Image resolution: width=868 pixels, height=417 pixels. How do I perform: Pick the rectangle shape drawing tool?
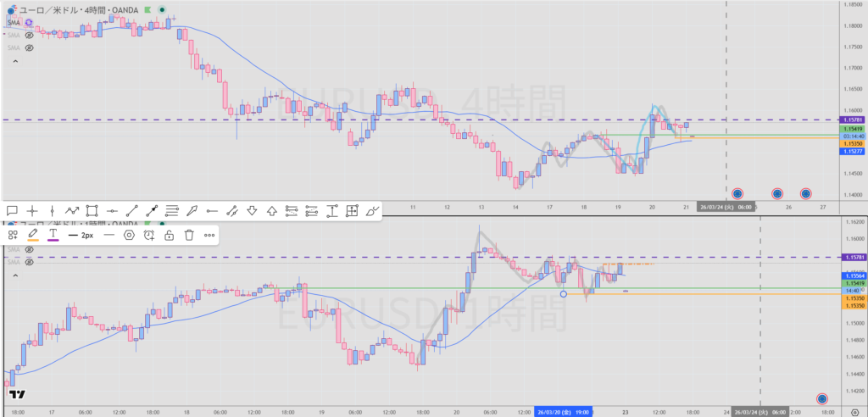(92, 209)
